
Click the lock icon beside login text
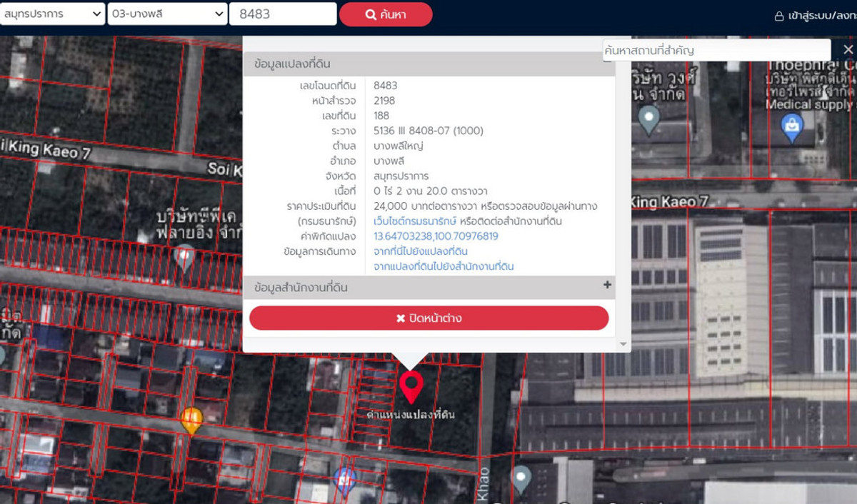click(779, 16)
